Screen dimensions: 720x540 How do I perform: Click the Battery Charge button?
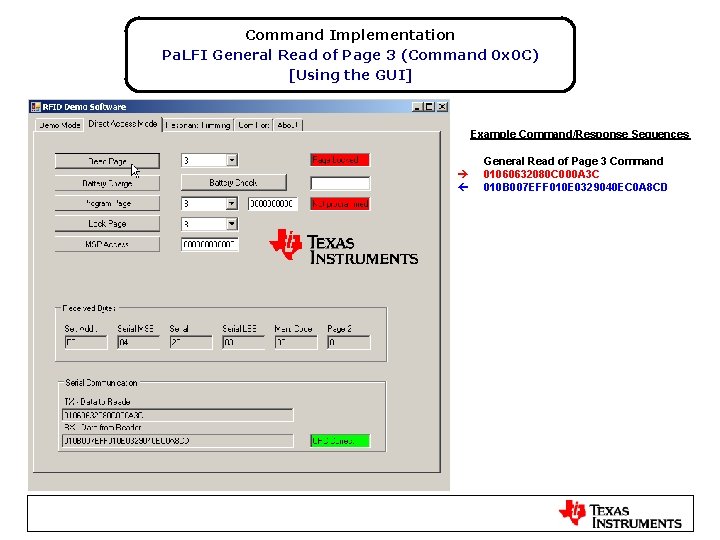107,183
